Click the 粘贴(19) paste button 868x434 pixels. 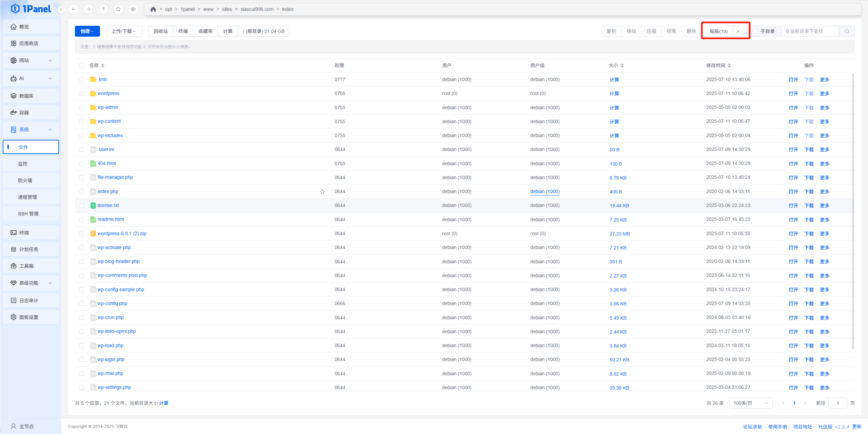[718, 31]
